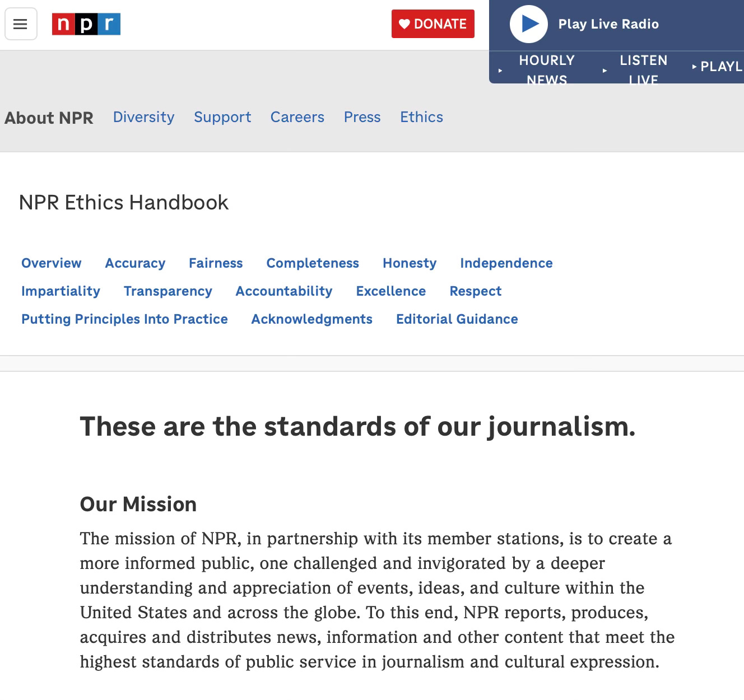744x700 pixels.
Task: Open the Acknowledgments section
Action: (312, 319)
